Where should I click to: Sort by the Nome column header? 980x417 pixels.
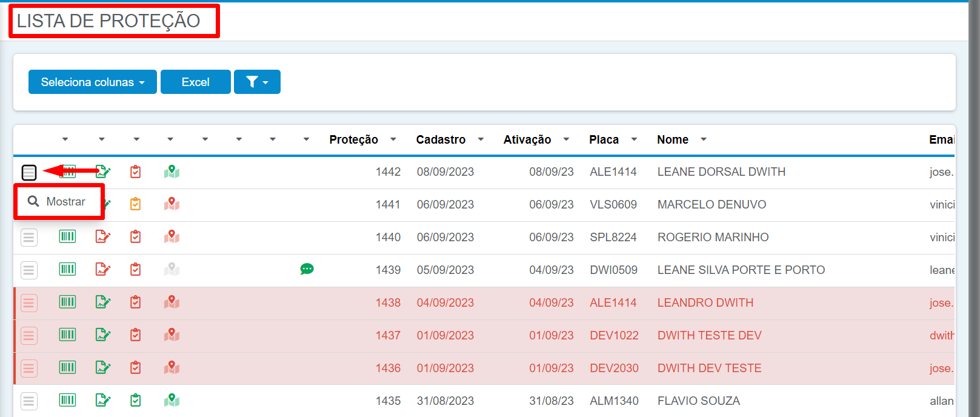point(673,139)
